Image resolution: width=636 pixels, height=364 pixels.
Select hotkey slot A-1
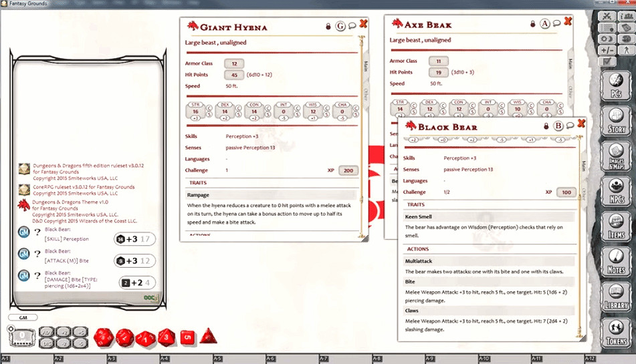pos(27,359)
